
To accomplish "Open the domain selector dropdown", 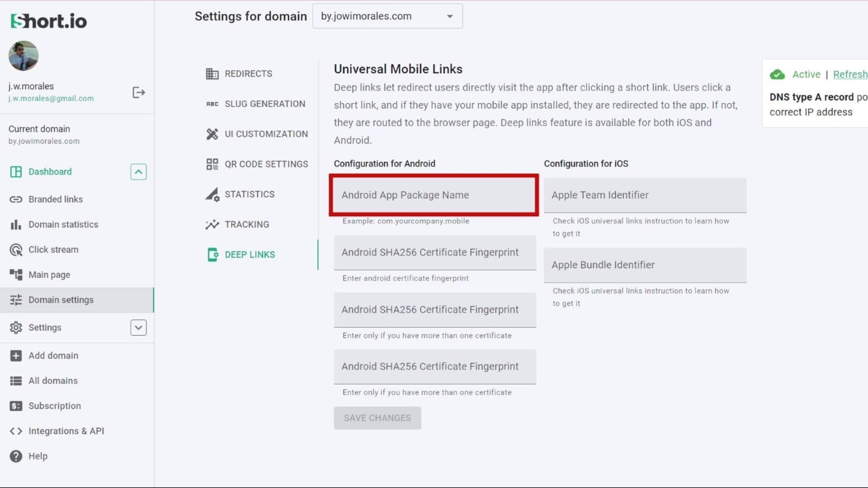I will click(x=387, y=16).
